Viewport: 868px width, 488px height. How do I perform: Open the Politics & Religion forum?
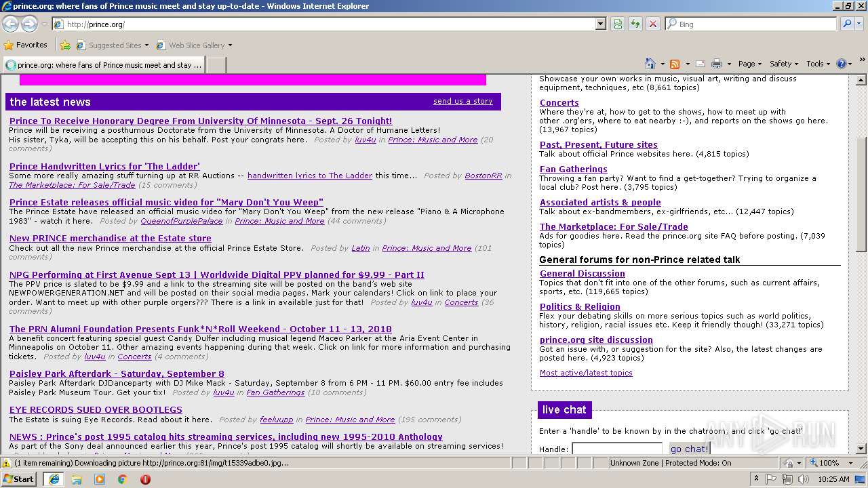(580, 306)
